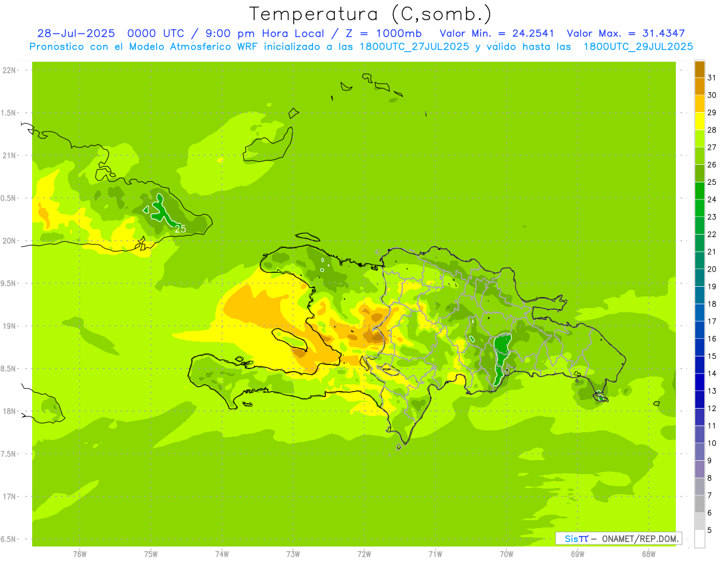Viewport: 728px width, 562px height.
Task: Click the legend swatch between 12 and 13
Action: pos(699,400)
